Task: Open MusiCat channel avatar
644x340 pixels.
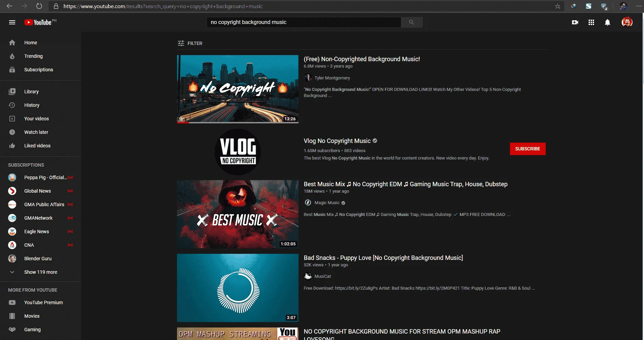Action: point(308,276)
